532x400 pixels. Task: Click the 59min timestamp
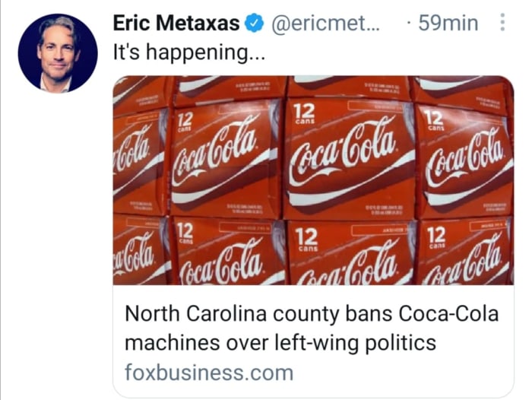point(448,24)
